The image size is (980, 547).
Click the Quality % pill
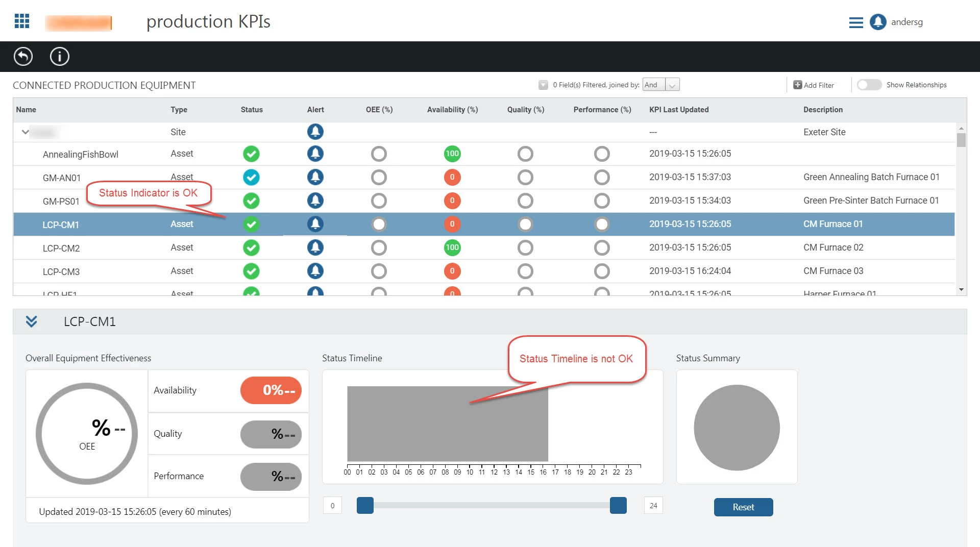271,434
